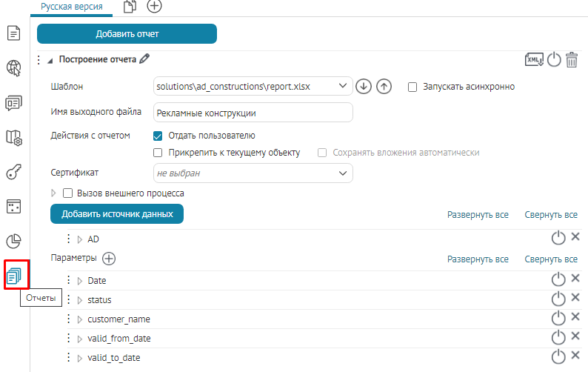Click the 'Добавить отчет' button
Image resolution: width=588 pixels, height=372 pixels.
coord(127,33)
